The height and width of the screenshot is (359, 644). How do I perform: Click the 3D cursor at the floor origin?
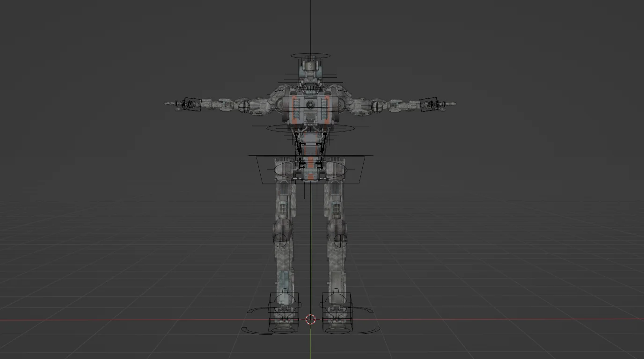(x=310, y=320)
